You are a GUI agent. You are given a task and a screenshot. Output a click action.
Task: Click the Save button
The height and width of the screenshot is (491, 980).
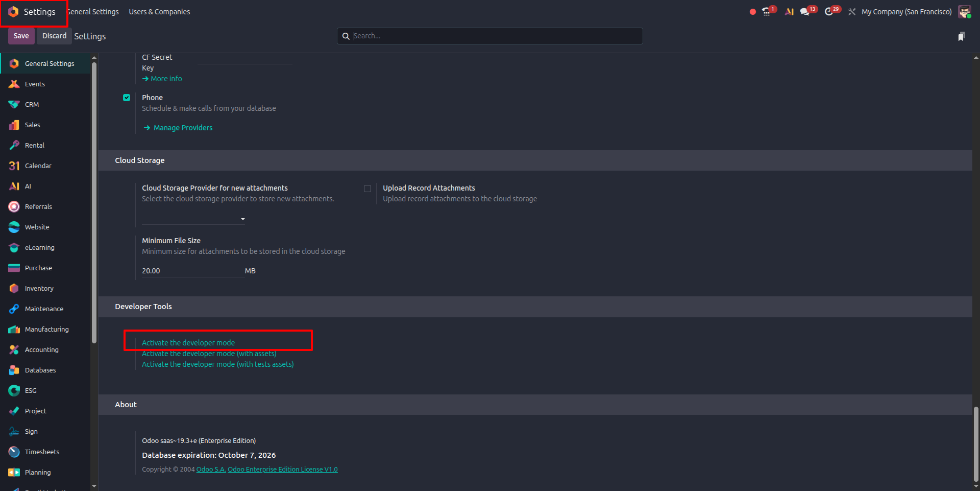tap(21, 36)
